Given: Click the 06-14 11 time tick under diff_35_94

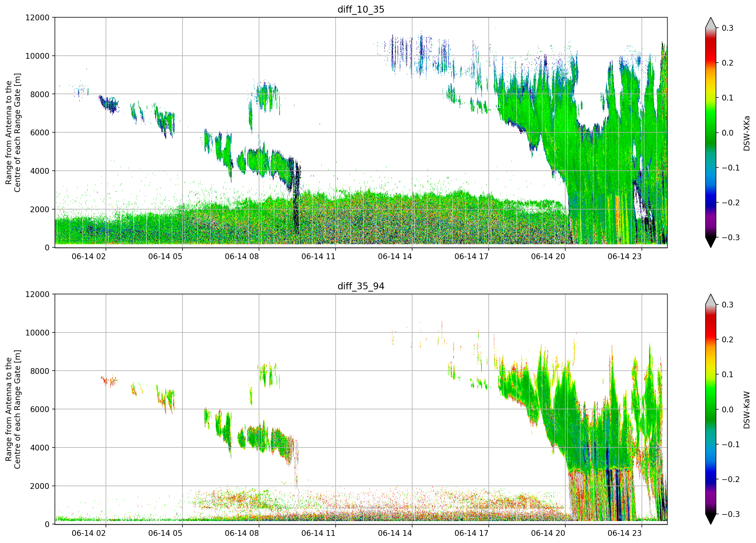Looking at the screenshot, I should tap(318, 533).
